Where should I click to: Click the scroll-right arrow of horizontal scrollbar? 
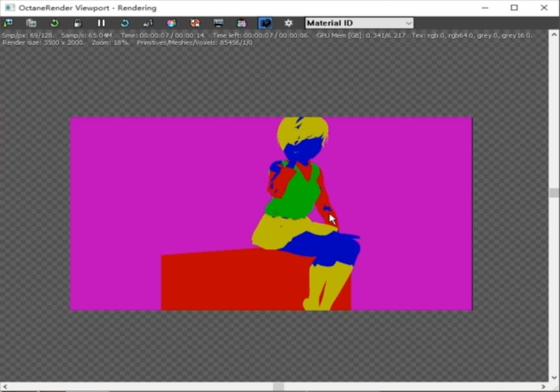(543, 387)
